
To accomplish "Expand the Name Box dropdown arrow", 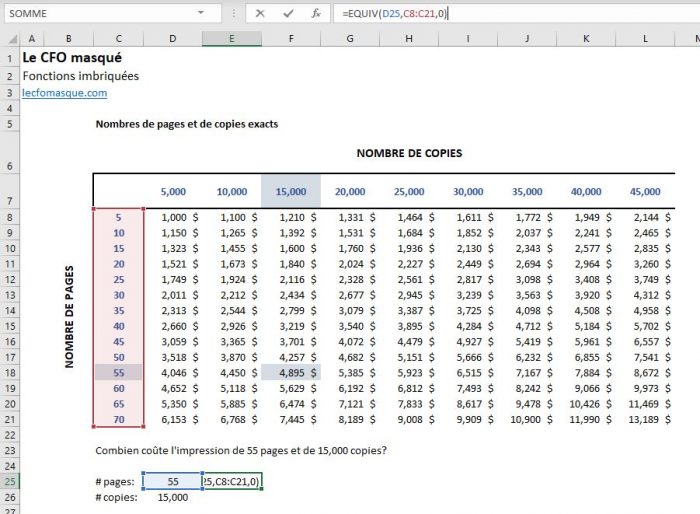I will 201,13.
